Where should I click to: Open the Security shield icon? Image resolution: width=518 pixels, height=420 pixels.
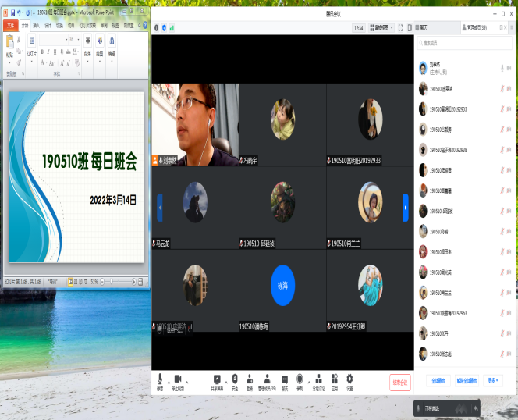pos(235,379)
